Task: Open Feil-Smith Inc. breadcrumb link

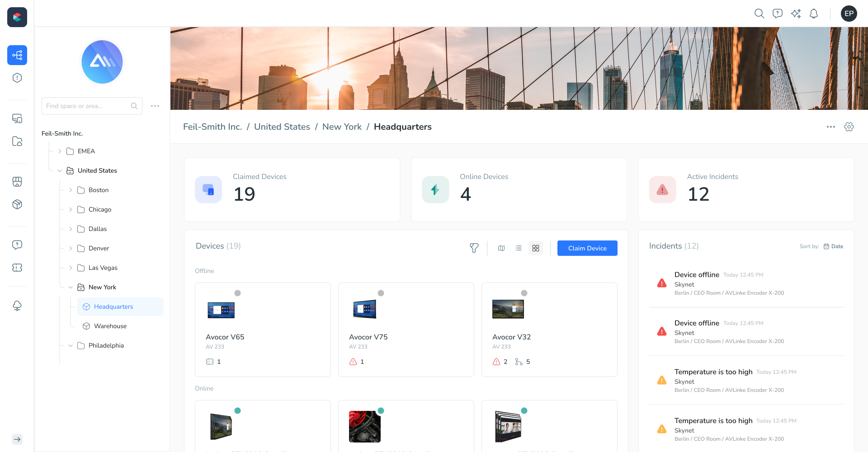Action: pyautogui.click(x=212, y=127)
